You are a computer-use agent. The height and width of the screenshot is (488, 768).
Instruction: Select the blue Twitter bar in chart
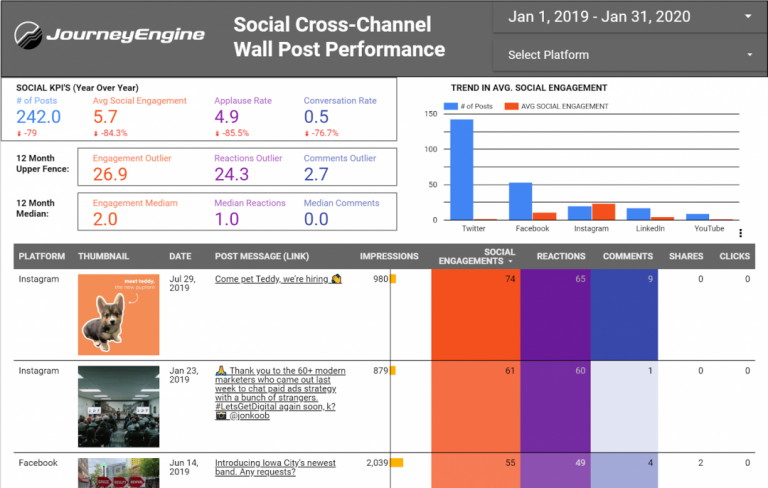point(461,169)
